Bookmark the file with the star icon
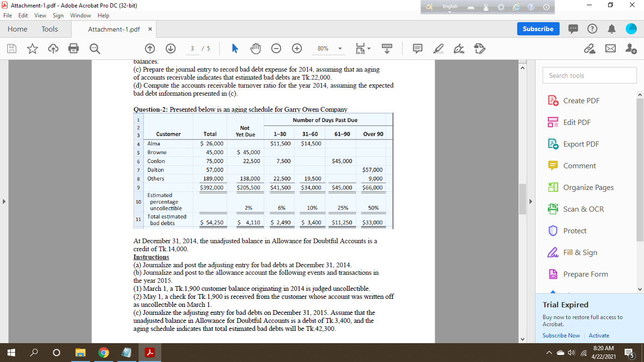This screenshot has width=644, height=362. pos(32,49)
